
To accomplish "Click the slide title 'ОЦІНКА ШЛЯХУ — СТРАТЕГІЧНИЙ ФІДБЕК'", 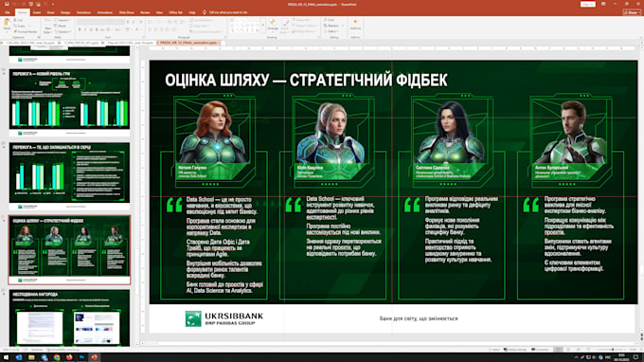I will [306, 81].
